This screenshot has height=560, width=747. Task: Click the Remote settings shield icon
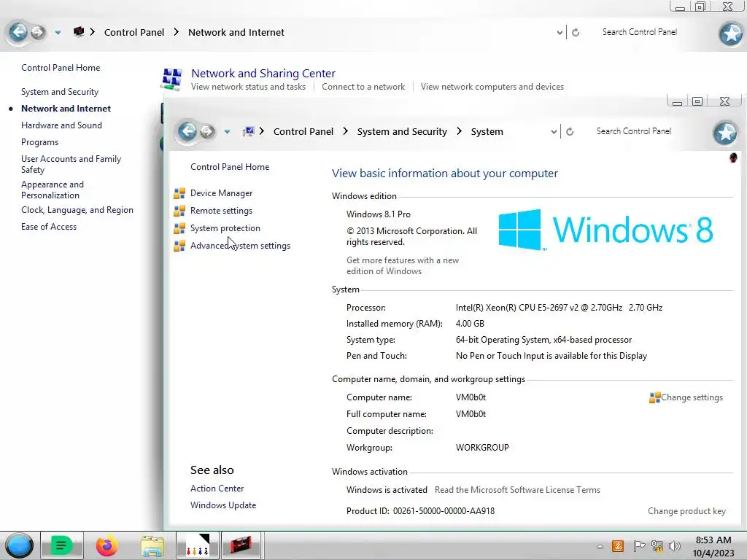[x=179, y=211]
